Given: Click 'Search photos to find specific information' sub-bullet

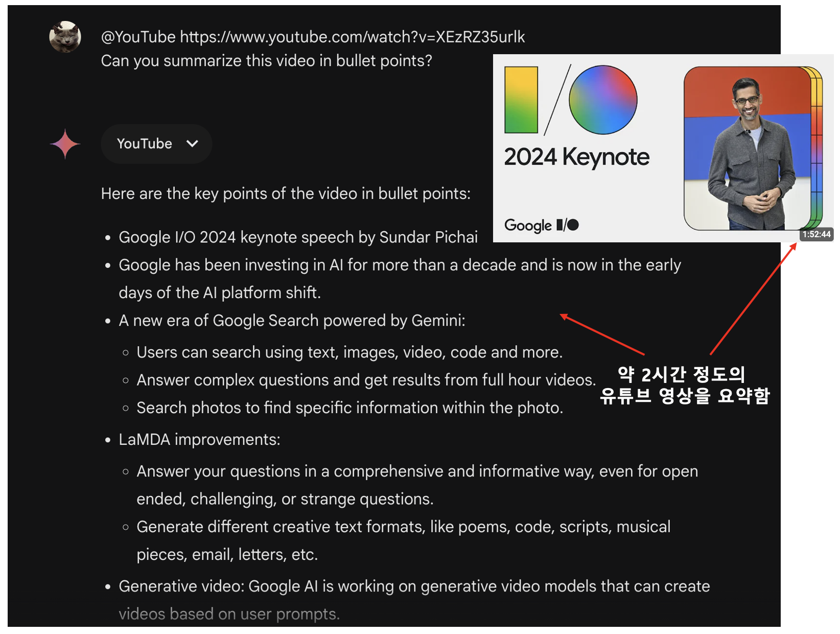Looking at the screenshot, I should 349,407.
